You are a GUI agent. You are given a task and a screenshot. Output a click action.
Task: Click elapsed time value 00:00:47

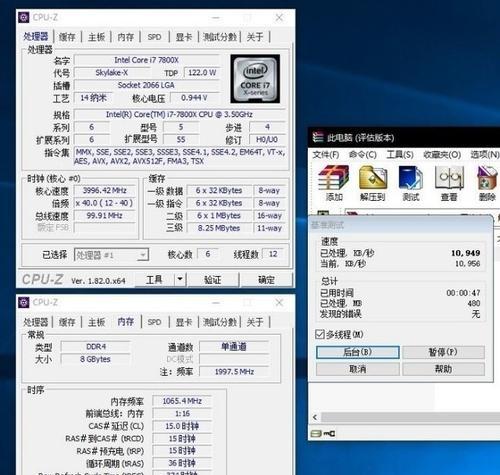463,293
